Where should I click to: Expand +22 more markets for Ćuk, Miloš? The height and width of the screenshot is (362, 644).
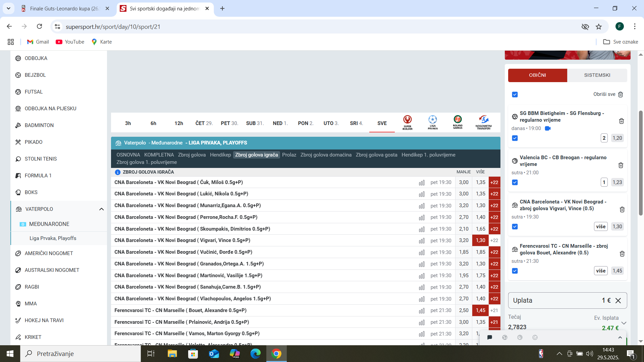494,182
